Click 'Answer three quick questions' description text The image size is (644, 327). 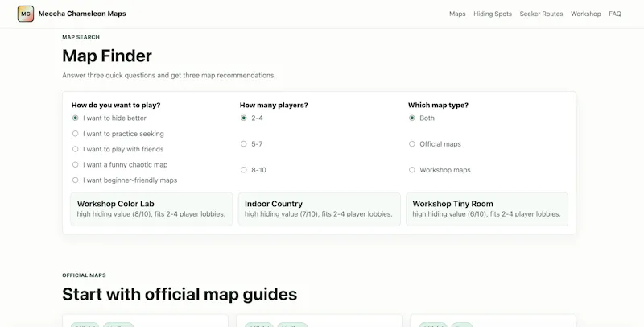point(169,75)
